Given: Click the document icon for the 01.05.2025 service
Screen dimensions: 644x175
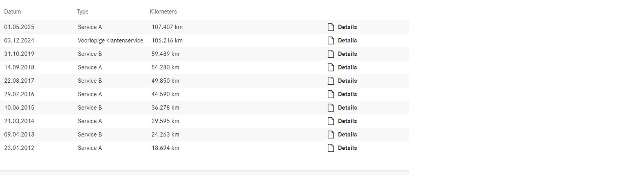Looking at the screenshot, I should pos(331,27).
